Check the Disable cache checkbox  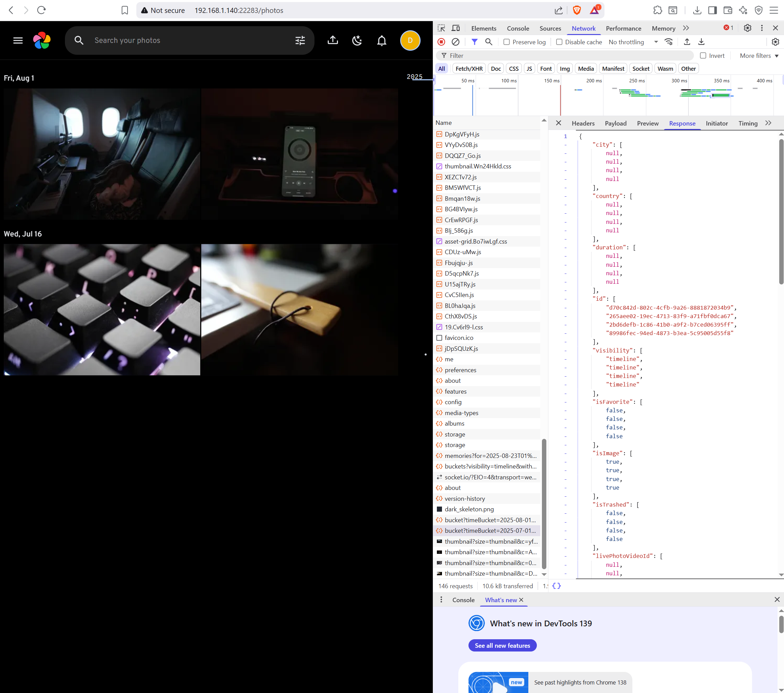559,42
